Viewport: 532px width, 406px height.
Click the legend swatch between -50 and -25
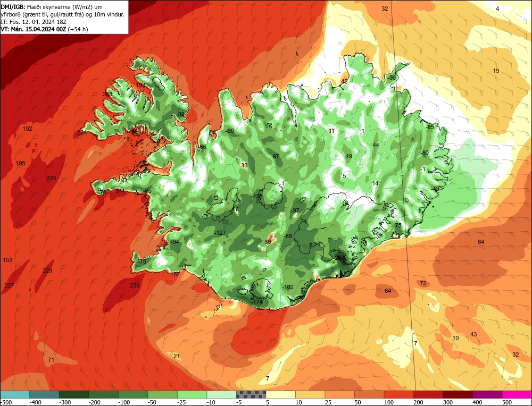(162, 394)
